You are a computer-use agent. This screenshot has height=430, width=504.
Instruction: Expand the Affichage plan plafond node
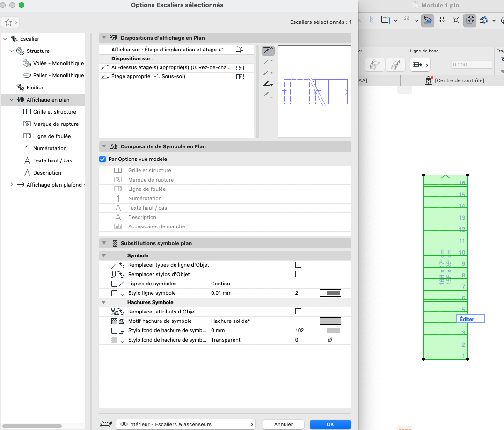tap(12, 185)
